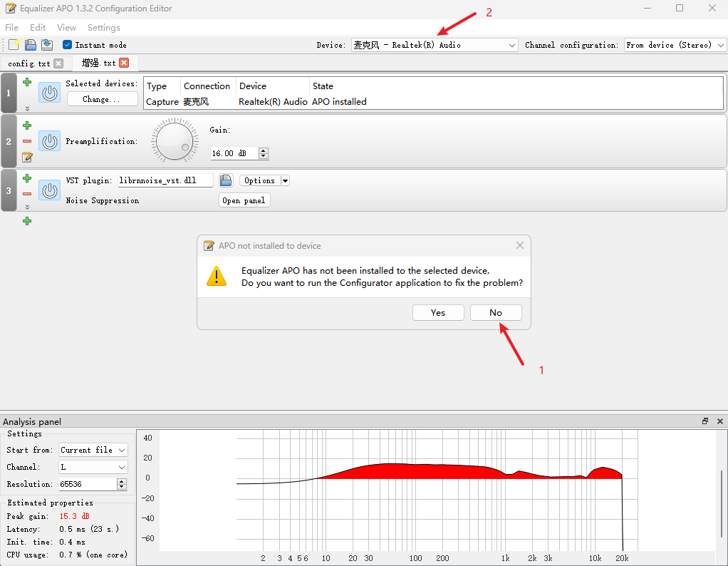728x566 pixels.
Task: Open the Settings menu
Action: point(103,27)
